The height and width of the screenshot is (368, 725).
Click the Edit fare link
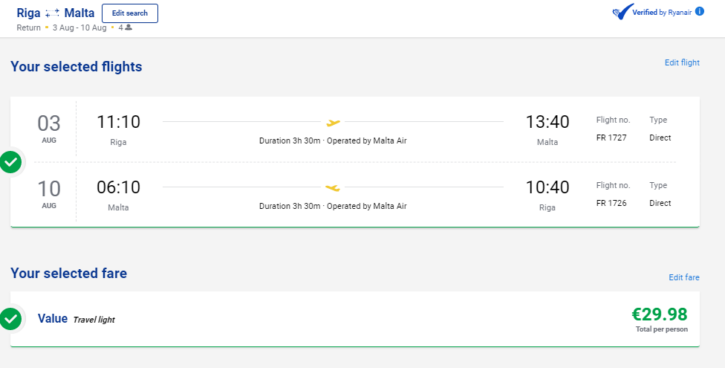pyautogui.click(x=684, y=277)
